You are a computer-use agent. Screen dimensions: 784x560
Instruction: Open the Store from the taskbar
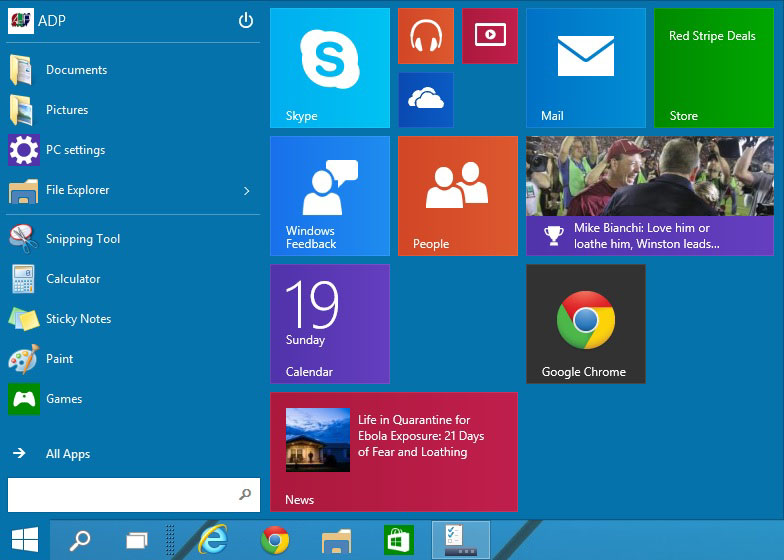coord(398,540)
